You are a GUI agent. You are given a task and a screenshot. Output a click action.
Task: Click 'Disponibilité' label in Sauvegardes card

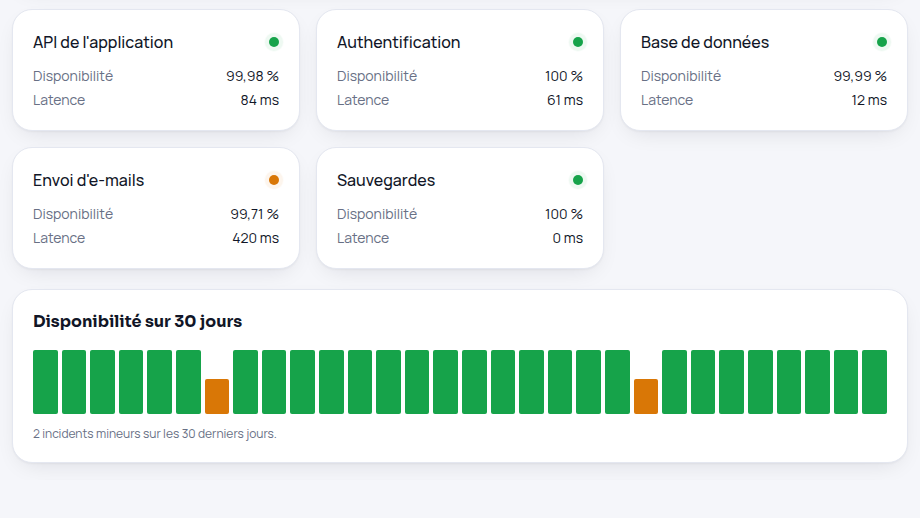pyautogui.click(x=377, y=214)
